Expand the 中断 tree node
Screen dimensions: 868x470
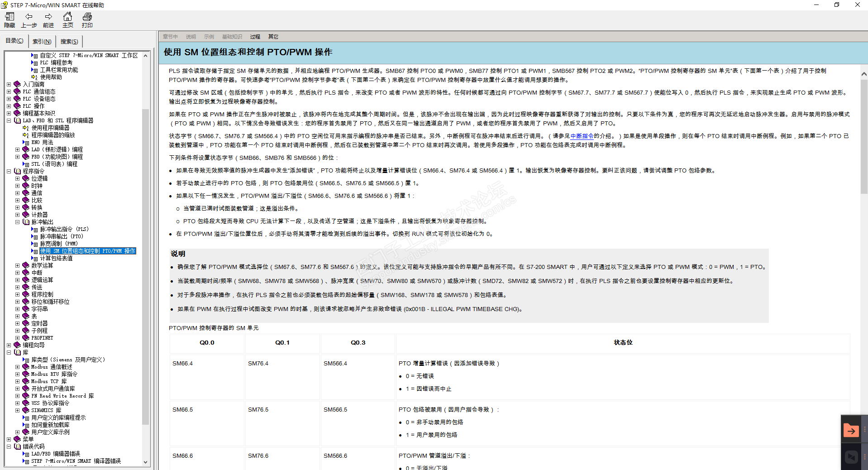(x=17, y=273)
